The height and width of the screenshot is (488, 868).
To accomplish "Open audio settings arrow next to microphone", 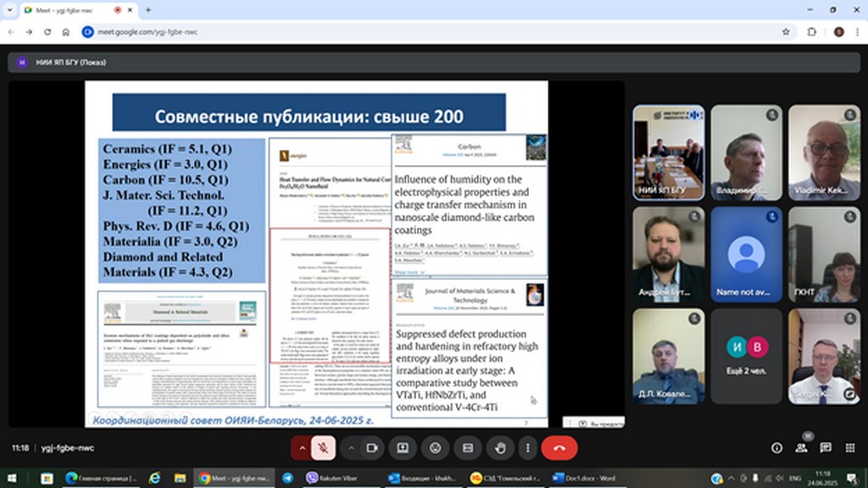I will pyautogui.click(x=301, y=447).
